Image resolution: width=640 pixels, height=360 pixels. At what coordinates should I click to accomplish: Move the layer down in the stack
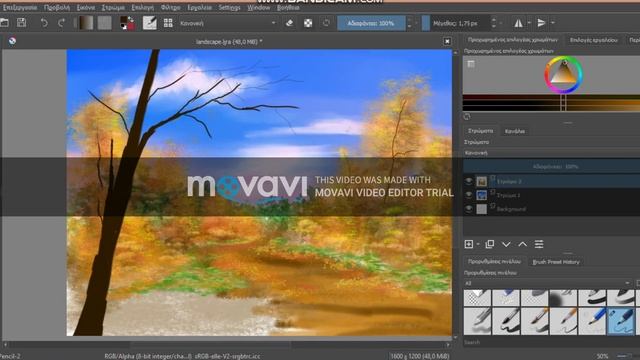coord(506,244)
